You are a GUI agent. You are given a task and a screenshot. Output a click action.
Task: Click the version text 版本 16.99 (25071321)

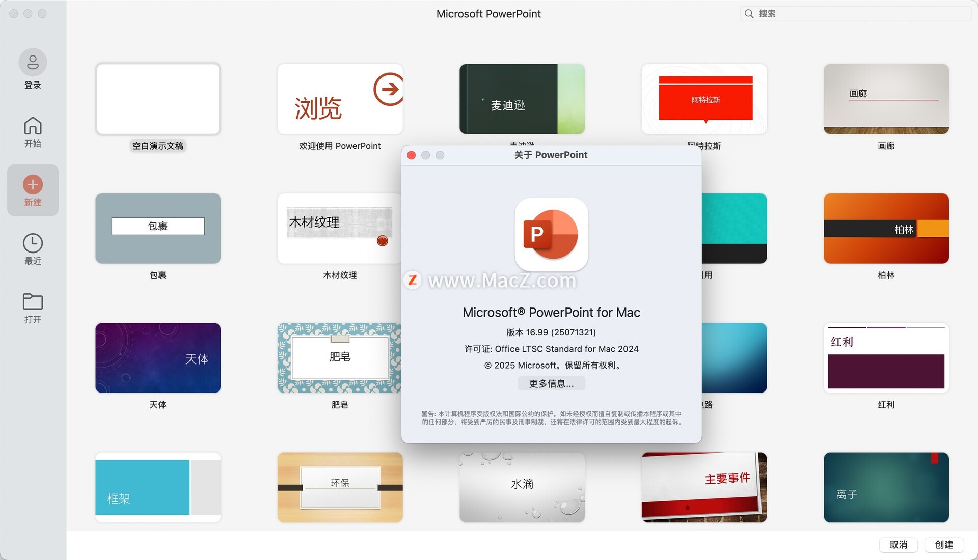[x=551, y=332]
